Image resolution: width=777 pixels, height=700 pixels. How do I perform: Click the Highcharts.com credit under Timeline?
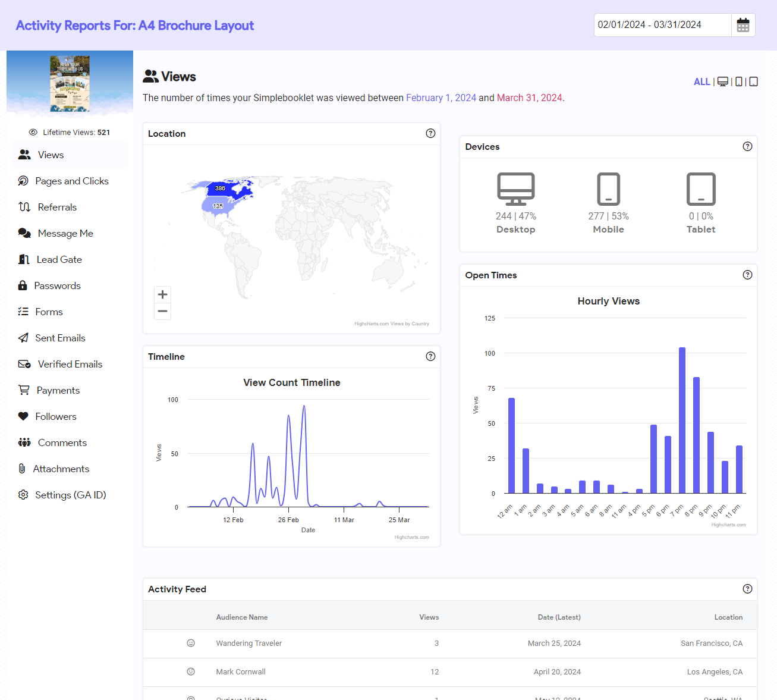(x=411, y=537)
